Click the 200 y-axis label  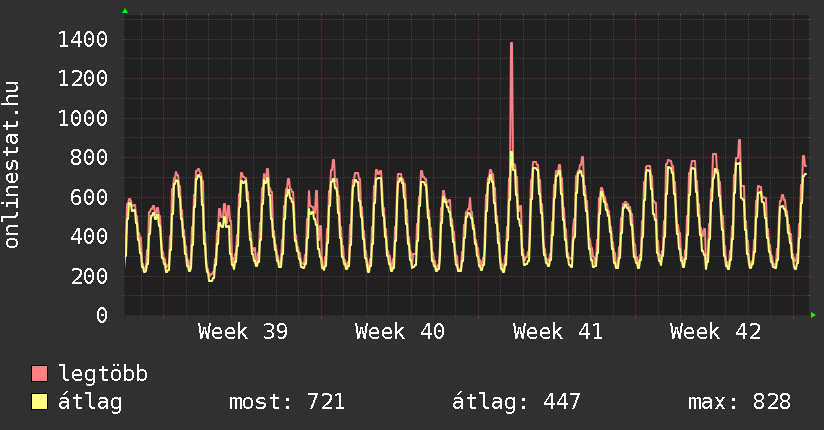coord(89,276)
